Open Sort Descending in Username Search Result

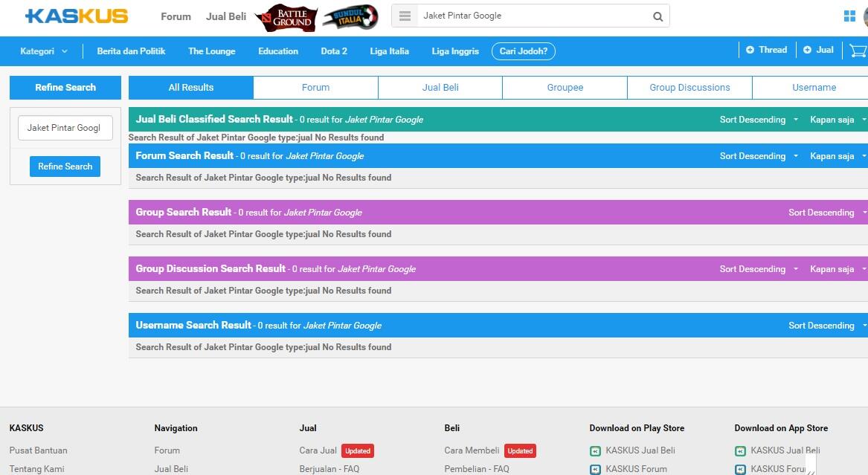click(828, 325)
